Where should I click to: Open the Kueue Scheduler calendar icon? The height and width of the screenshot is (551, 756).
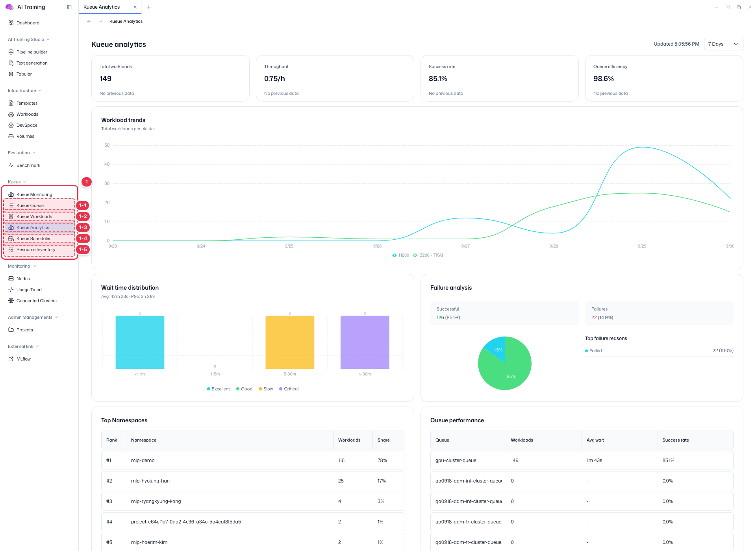(x=11, y=239)
